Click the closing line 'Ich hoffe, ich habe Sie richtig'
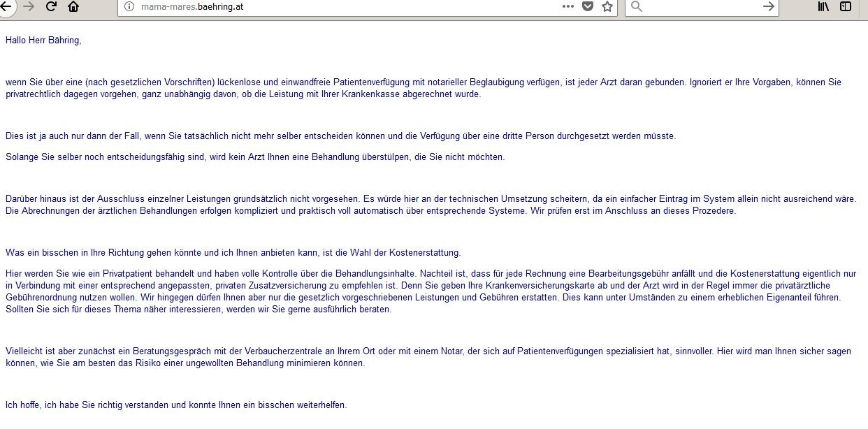The width and height of the screenshot is (868, 429). [x=175, y=405]
